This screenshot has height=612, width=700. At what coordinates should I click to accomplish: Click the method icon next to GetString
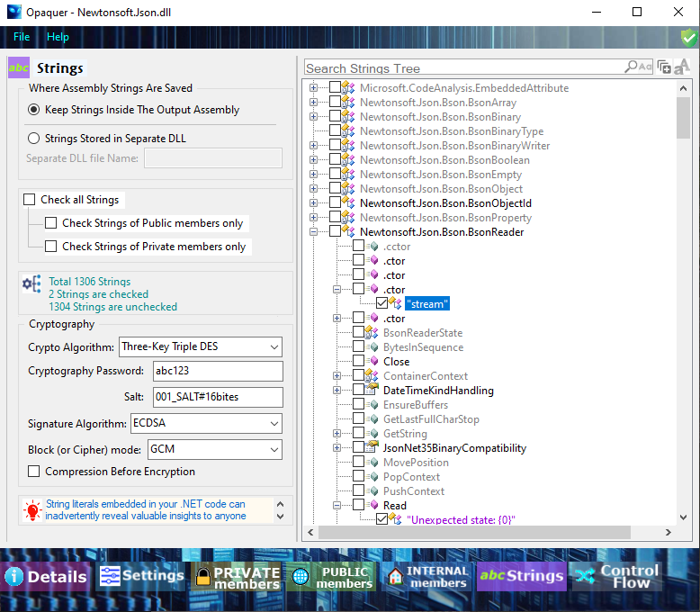point(372,433)
